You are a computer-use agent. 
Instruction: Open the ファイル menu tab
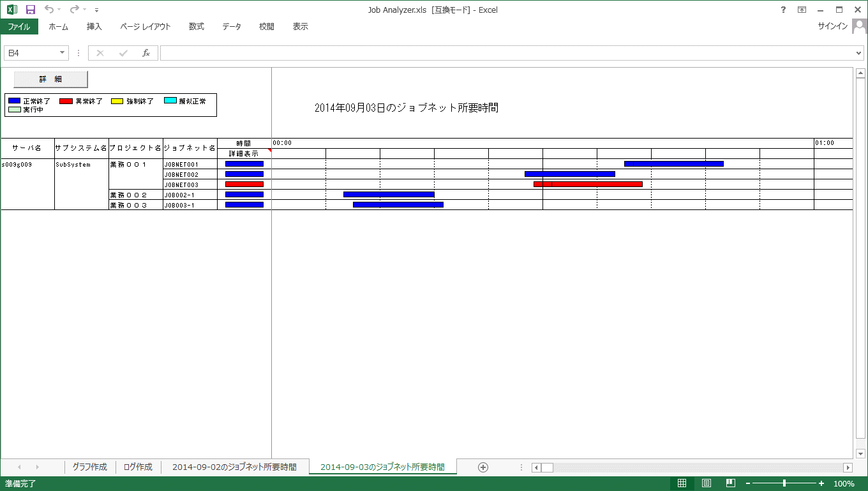click(19, 27)
